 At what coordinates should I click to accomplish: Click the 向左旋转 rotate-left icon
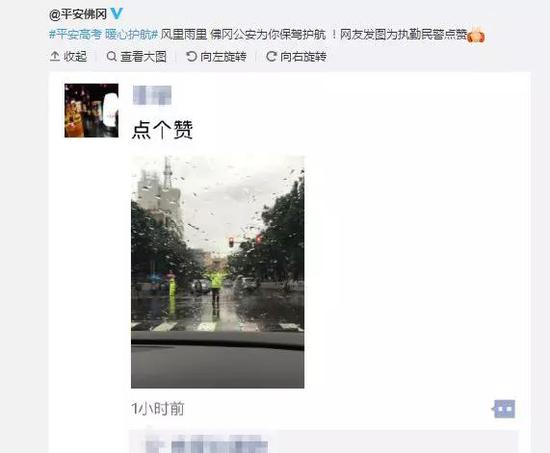click(x=192, y=56)
